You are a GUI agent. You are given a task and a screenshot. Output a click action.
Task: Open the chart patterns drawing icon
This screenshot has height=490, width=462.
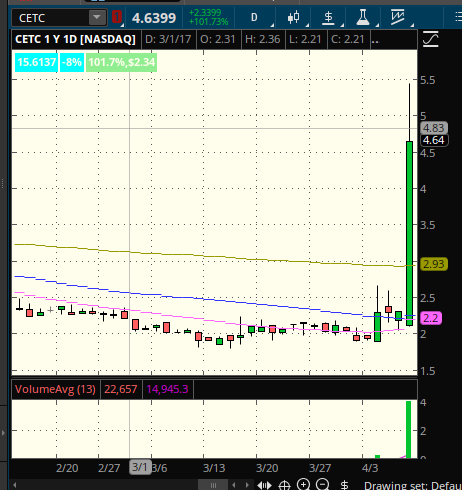point(397,18)
